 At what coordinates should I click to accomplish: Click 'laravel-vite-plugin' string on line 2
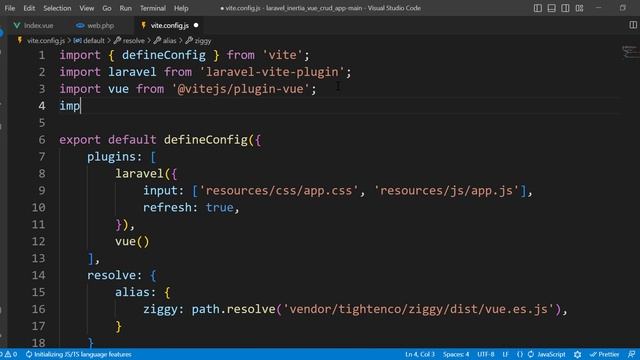coord(272,72)
